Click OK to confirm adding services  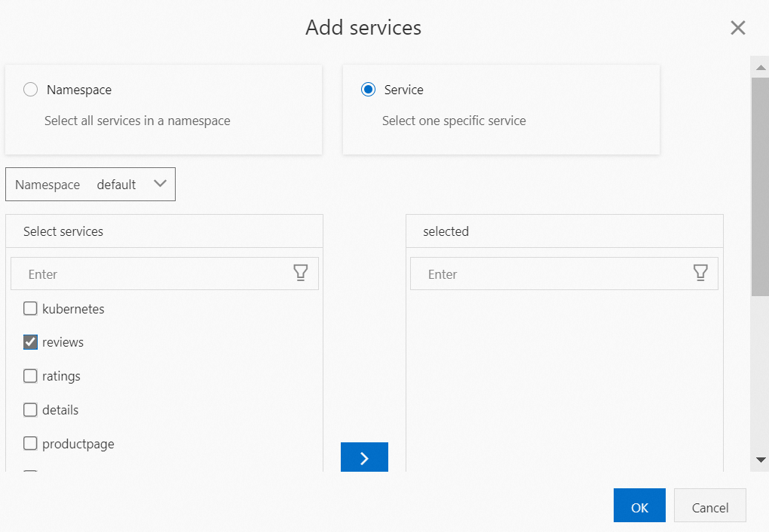(639, 507)
